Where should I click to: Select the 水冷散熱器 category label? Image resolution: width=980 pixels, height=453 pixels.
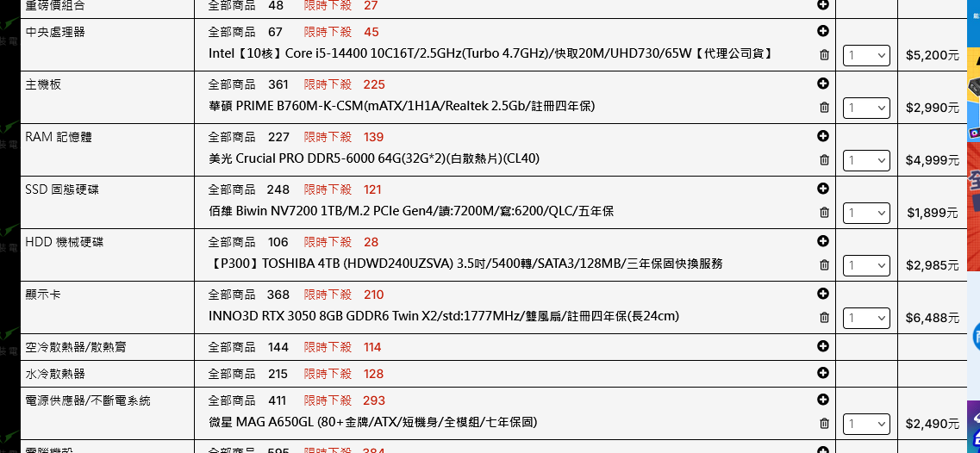pos(55,374)
